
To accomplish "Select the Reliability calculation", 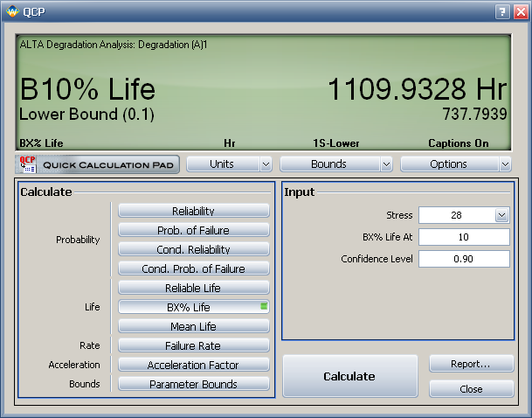I will click(x=193, y=211).
